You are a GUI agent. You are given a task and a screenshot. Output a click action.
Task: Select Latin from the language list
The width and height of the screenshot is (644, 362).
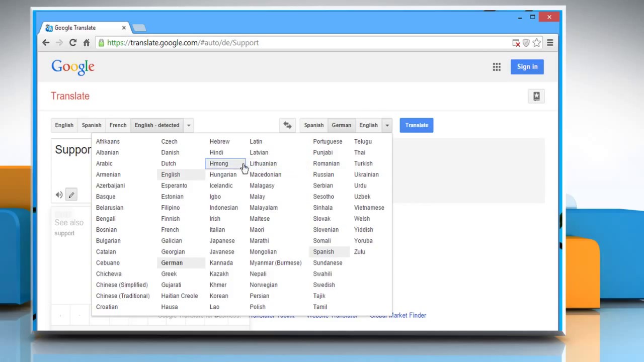[256, 141]
